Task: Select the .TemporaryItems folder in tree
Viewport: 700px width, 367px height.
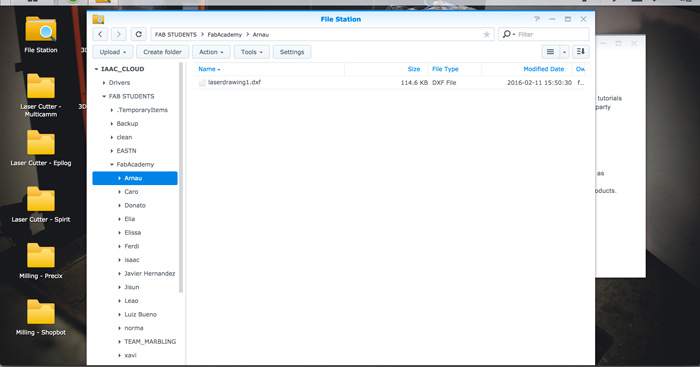Action: click(142, 110)
